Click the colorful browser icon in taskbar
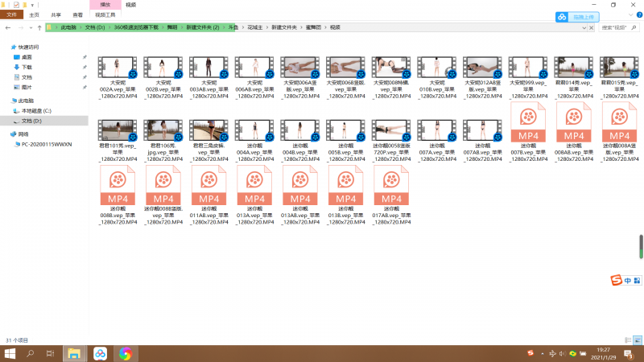Screen dimensions: 644x362 tap(125, 353)
